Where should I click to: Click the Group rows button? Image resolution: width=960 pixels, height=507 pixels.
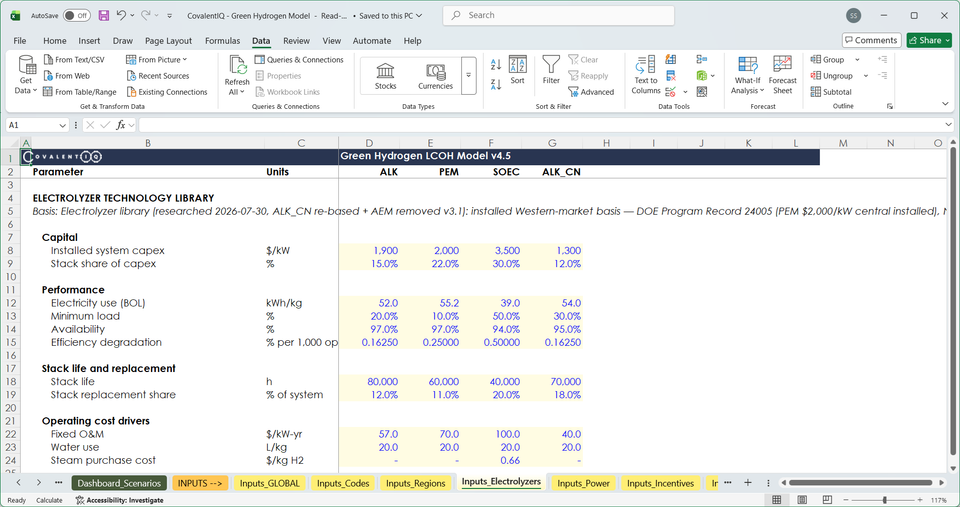(x=827, y=59)
